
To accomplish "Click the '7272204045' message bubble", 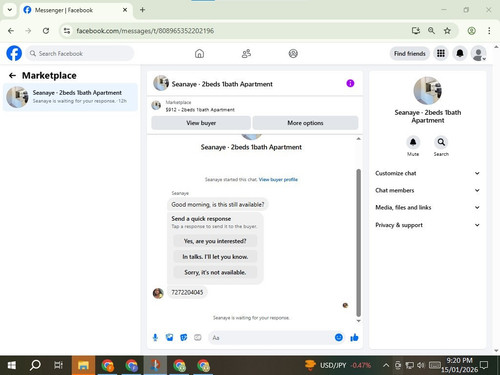I will (187, 292).
